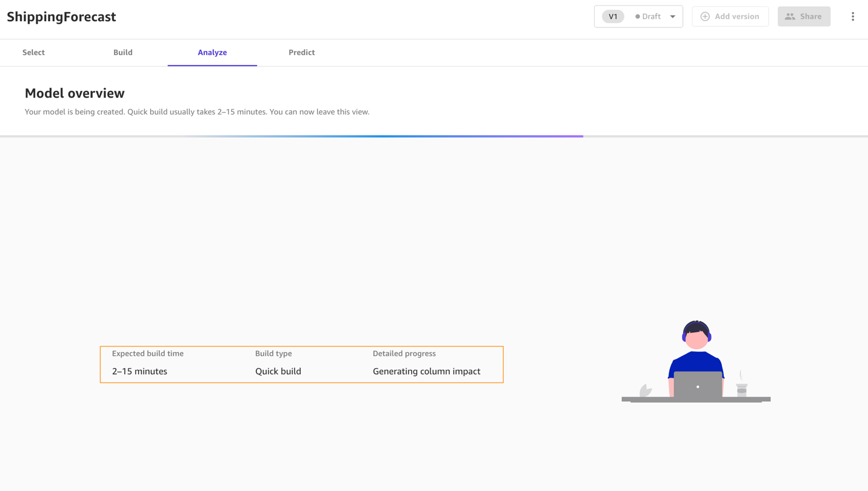Image resolution: width=868 pixels, height=491 pixels.
Task: Select the Analyze tab
Action: click(212, 53)
